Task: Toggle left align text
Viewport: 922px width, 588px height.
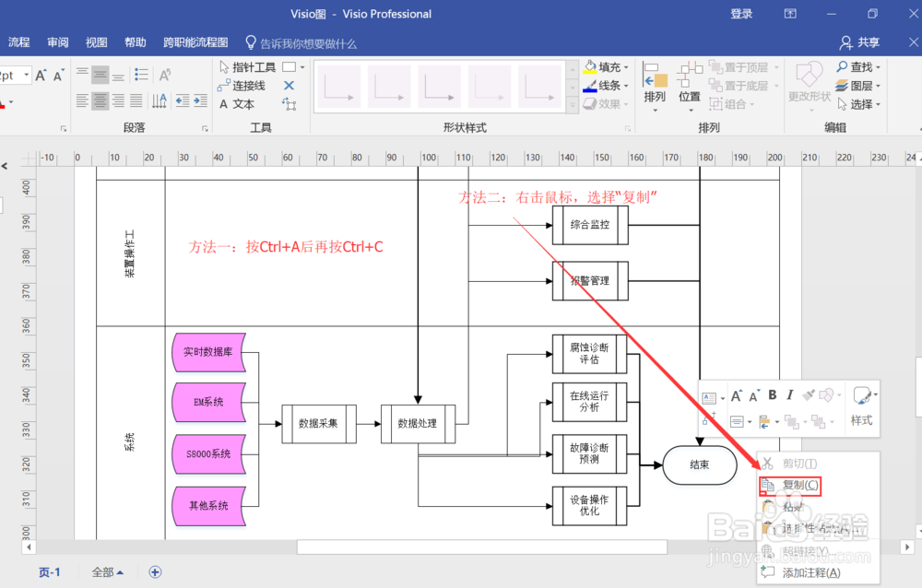Action: click(x=82, y=101)
